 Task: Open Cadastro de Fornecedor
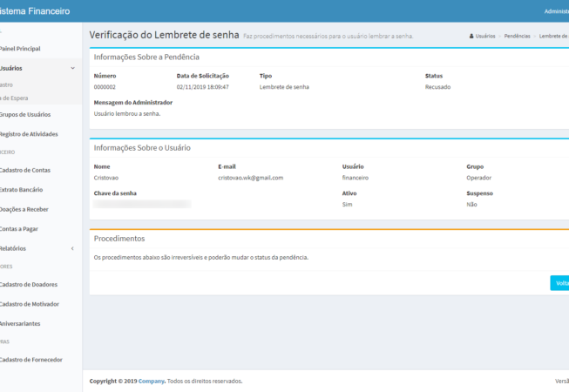pos(31,359)
